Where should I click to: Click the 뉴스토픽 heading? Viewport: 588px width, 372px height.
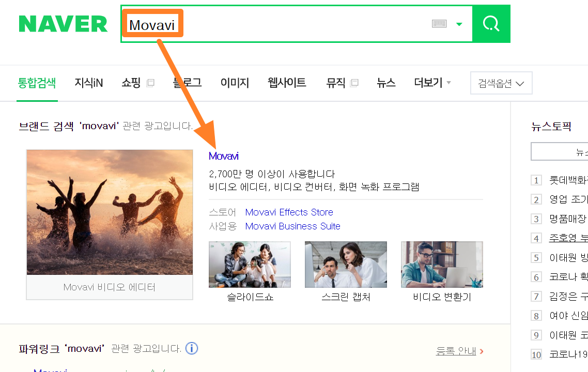pyautogui.click(x=551, y=127)
